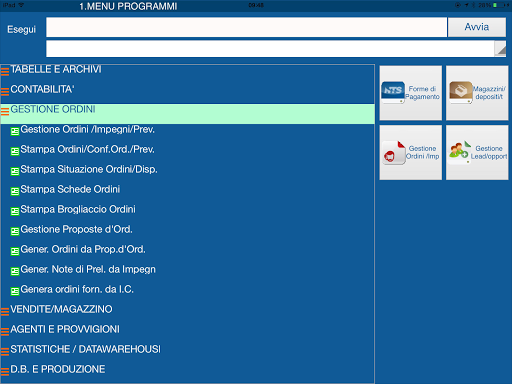512x384 pixels.
Task: Open the Gestione Lead/opport shortcut tile
Action: (x=477, y=153)
